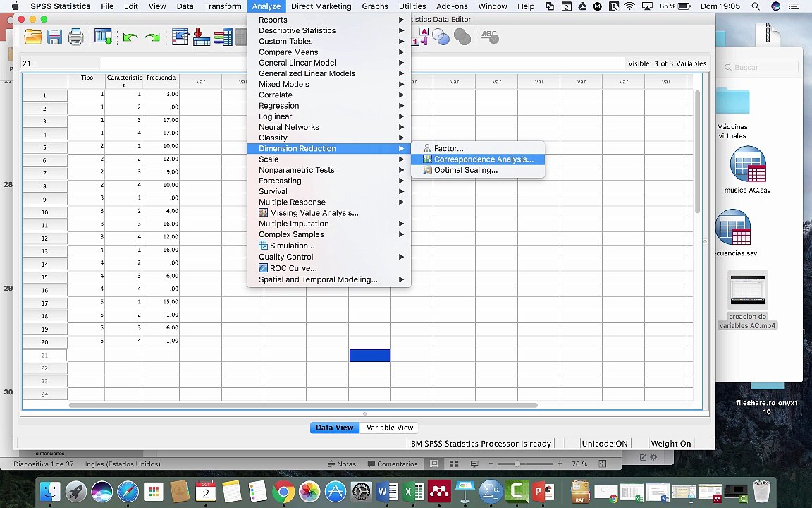Select the Frecuencia column header
812x508 pixels.
[161, 81]
